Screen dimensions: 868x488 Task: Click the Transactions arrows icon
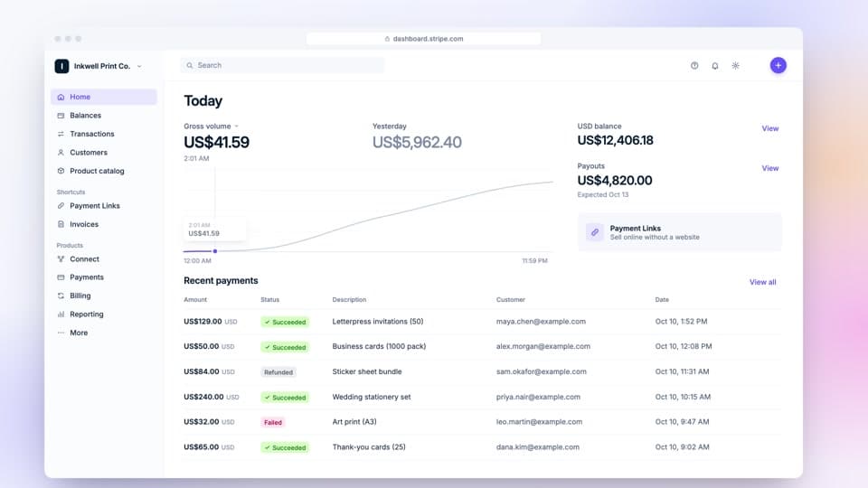tap(61, 134)
